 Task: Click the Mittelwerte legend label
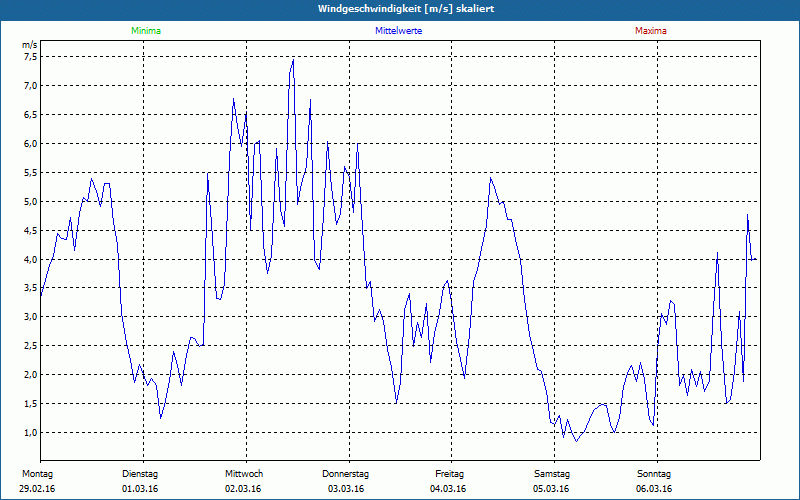398,31
